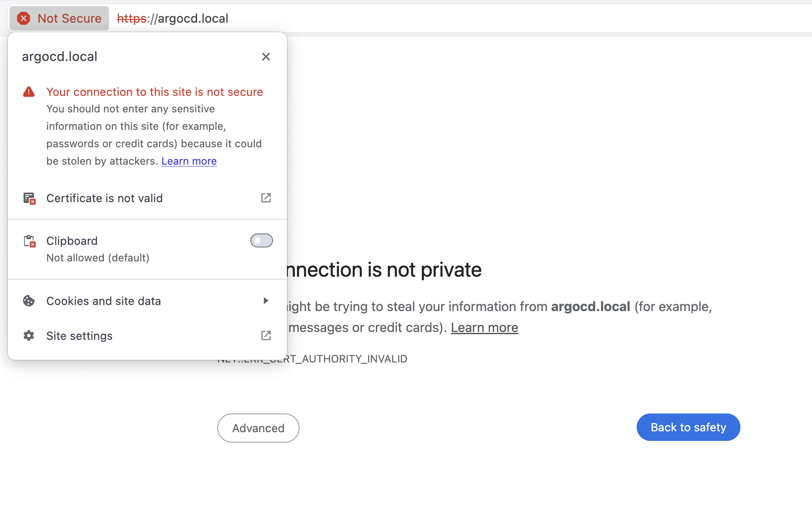Click the red triangle warning icon

click(x=29, y=92)
